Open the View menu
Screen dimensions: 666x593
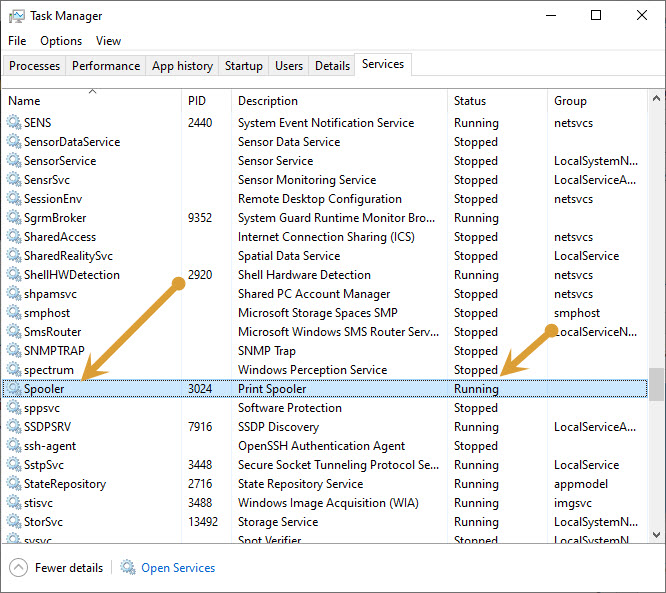108,41
